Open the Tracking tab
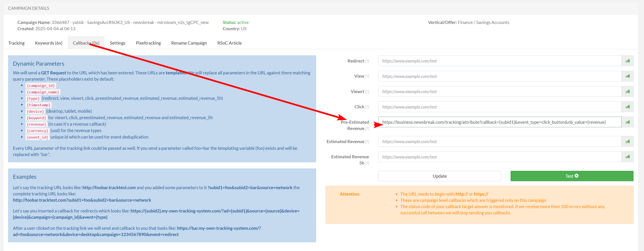 pos(16,43)
